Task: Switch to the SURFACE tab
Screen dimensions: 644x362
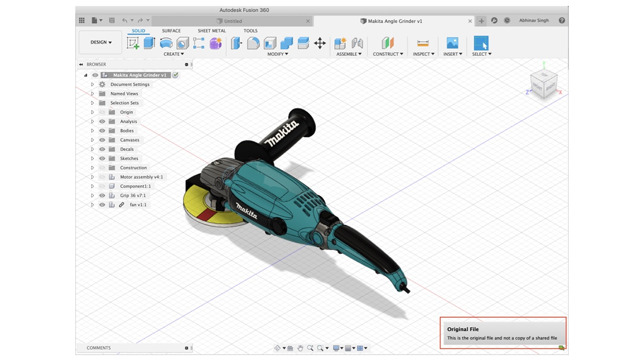Action: (171, 31)
